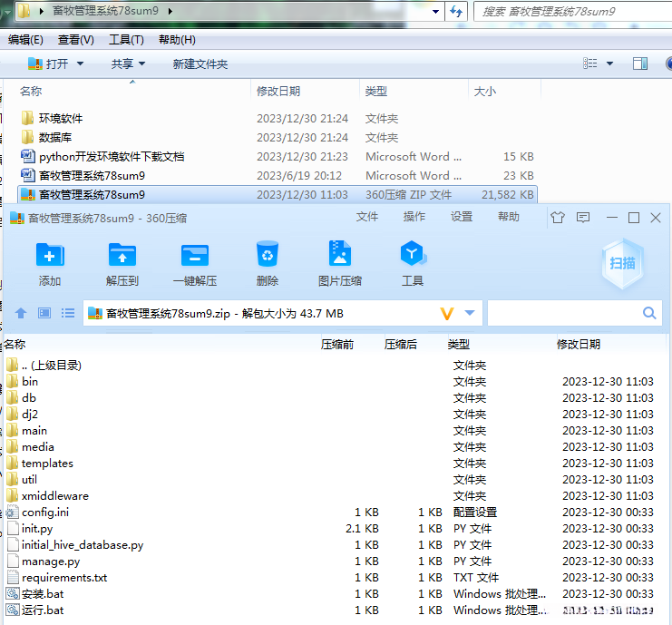Viewport: 672px width, 625px height.
Task: Click the skin (shirt) icon in 360压缩 title bar
Action: (558, 218)
